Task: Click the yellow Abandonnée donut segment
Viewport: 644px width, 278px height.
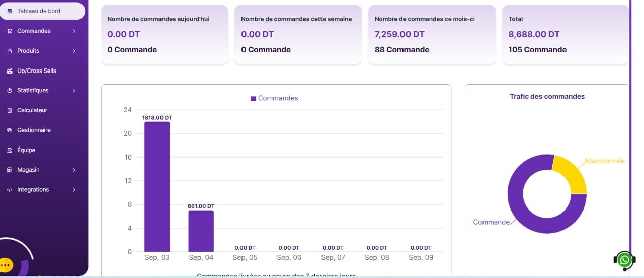Action: coord(572,174)
